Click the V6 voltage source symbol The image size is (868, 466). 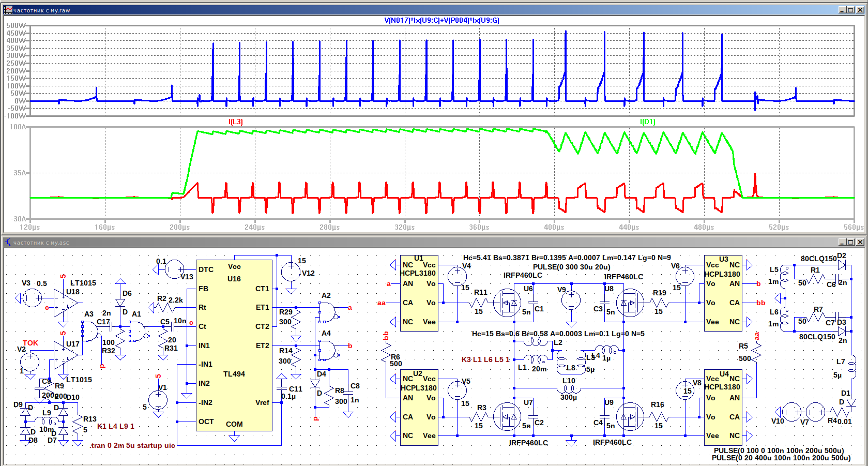coord(685,276)
